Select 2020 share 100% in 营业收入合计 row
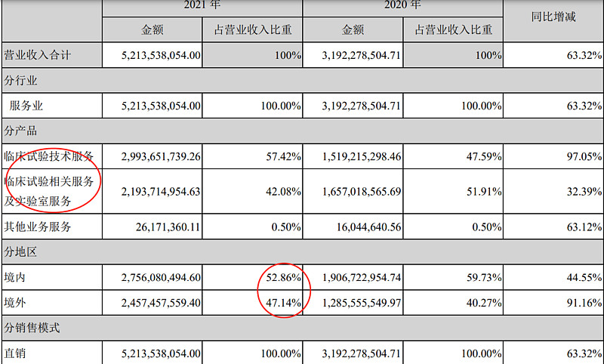Viewport: 604px width, 364px height. (x=488, y=55)
